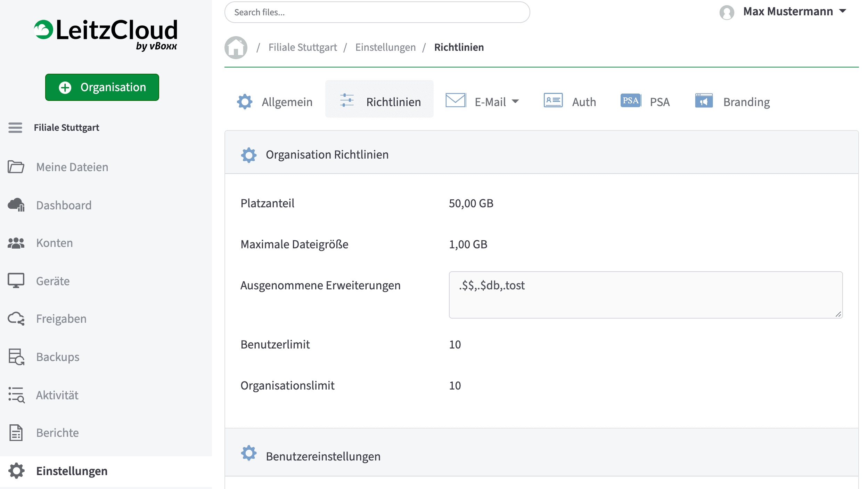Click the user avatar icon
This screenshot has width=868, height=489.
tap(727, 13)
